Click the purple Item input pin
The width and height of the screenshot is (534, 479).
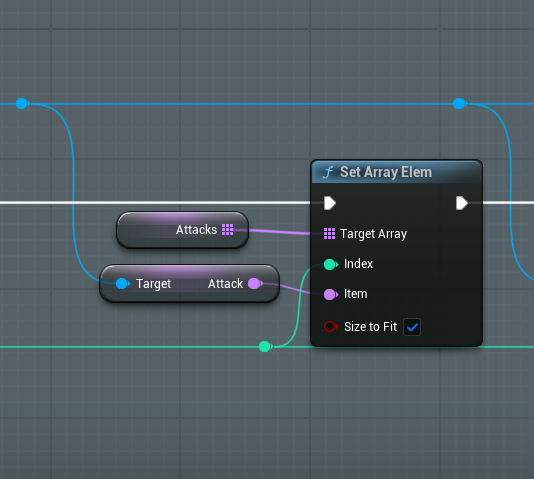coord(330,294)
